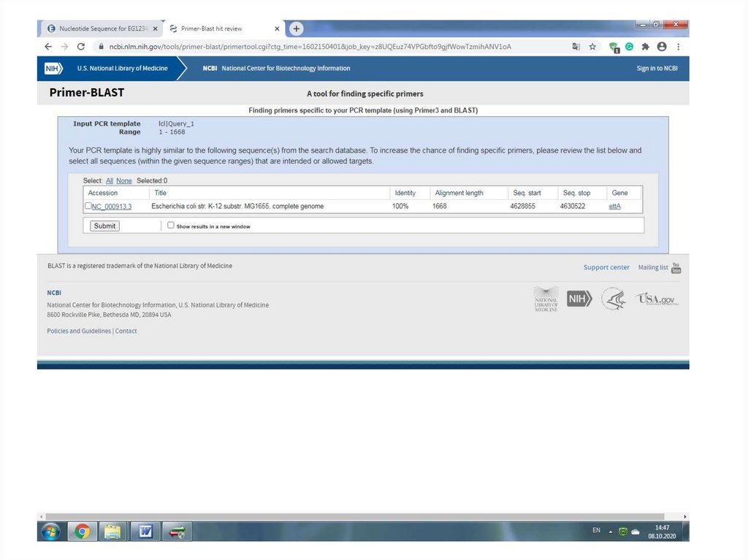
Task: Go back with the browser back arrow
Action: point(48,47)
